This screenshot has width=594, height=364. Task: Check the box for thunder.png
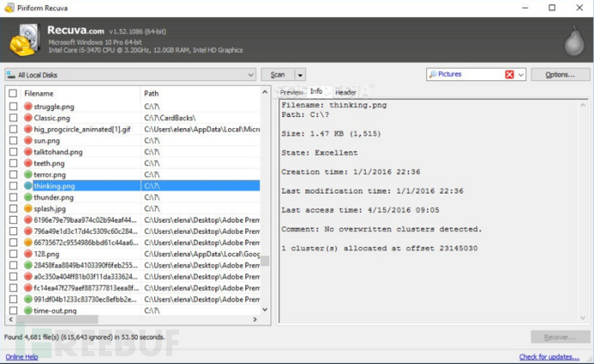pos(13,197)
